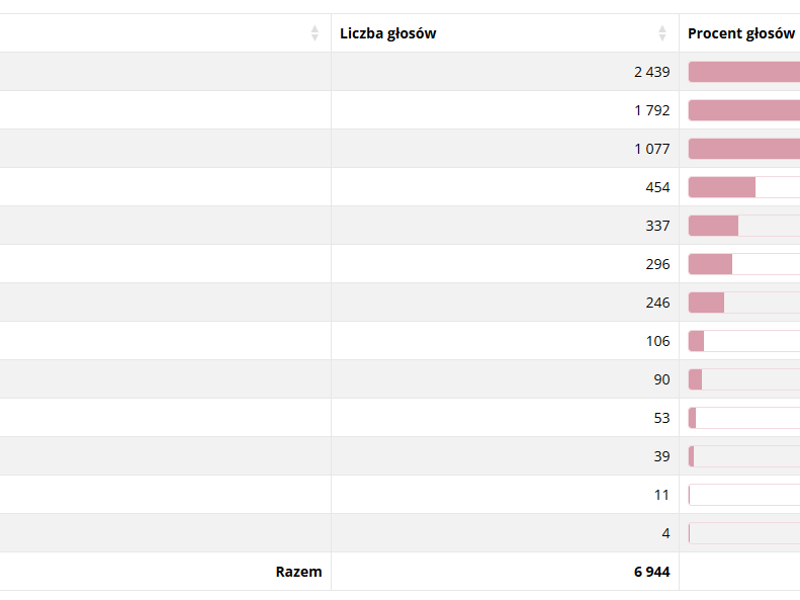Click the percent bar for 454 votes
This screenshot has height=600, width=800.
pyautogui.click(x=744, y=187)
